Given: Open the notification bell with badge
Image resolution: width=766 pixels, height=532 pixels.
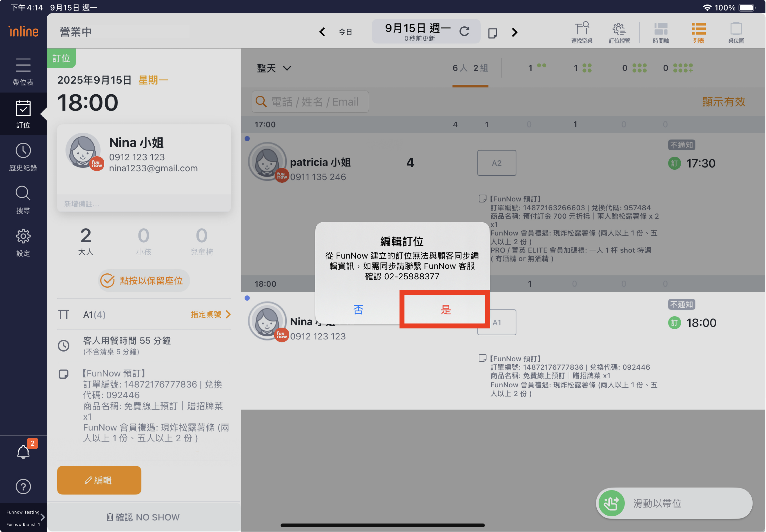Looking at the screenshot, I should pyautogui.click(x=23, y=452).
